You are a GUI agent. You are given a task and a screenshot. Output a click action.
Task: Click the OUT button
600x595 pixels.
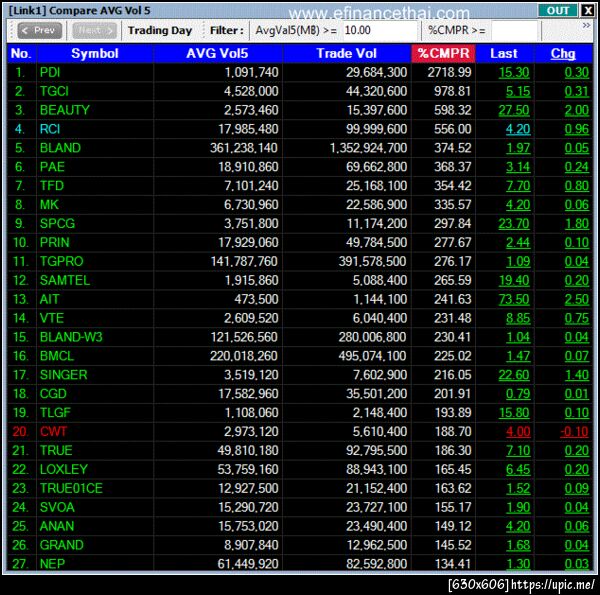coord(558,10)
